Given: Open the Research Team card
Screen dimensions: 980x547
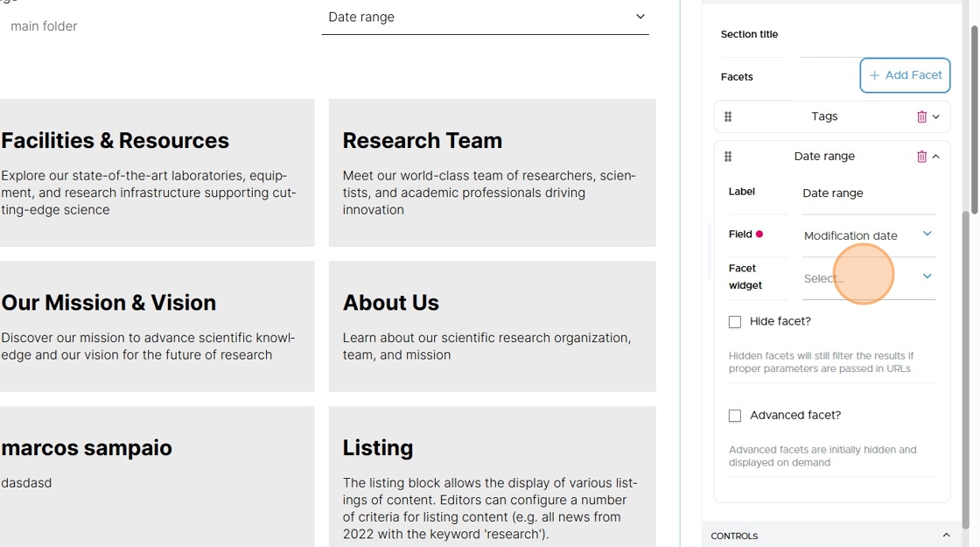Looking at the screenshot, I should click(x=493, y=172).
